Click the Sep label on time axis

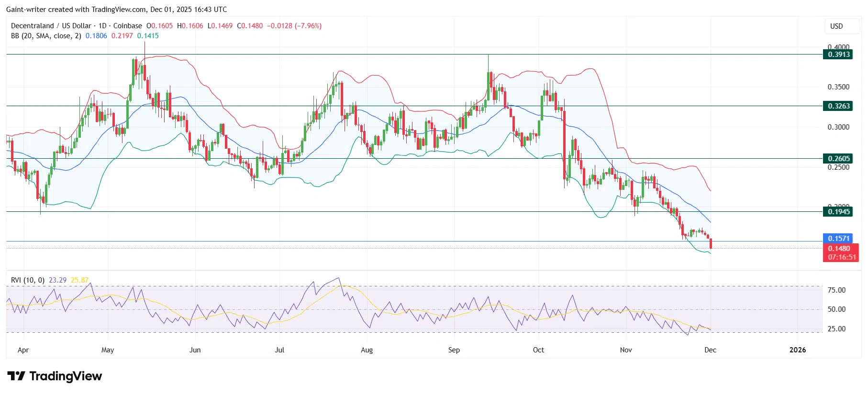[x=454, y=350]
